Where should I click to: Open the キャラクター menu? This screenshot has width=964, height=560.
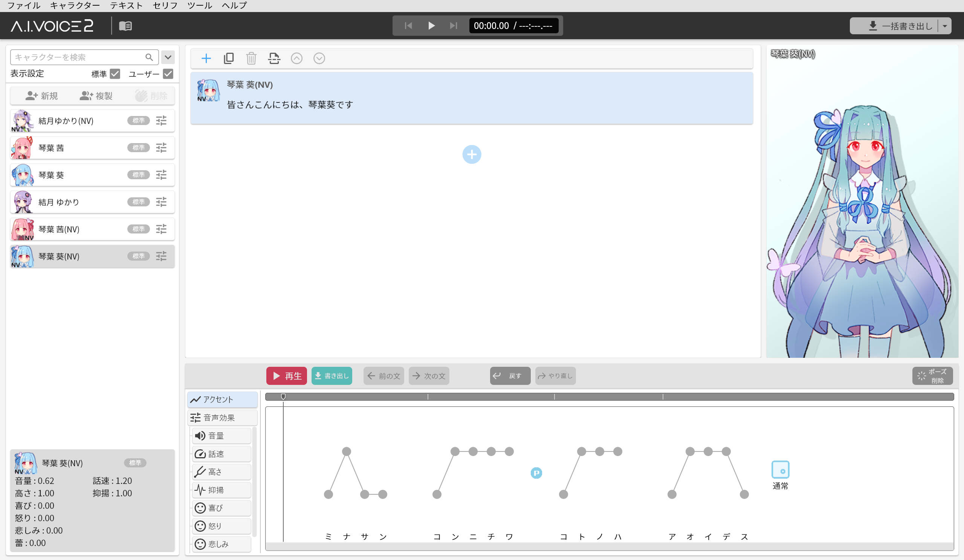click(75, 5)
